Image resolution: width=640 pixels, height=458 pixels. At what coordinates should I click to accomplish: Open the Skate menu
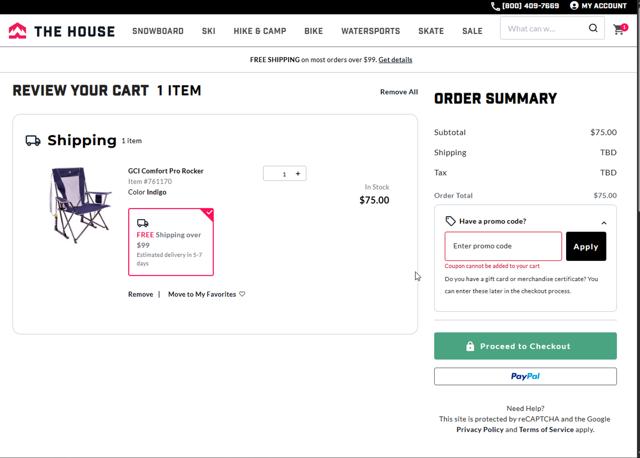pyautogui.click(x=431, y=31)
